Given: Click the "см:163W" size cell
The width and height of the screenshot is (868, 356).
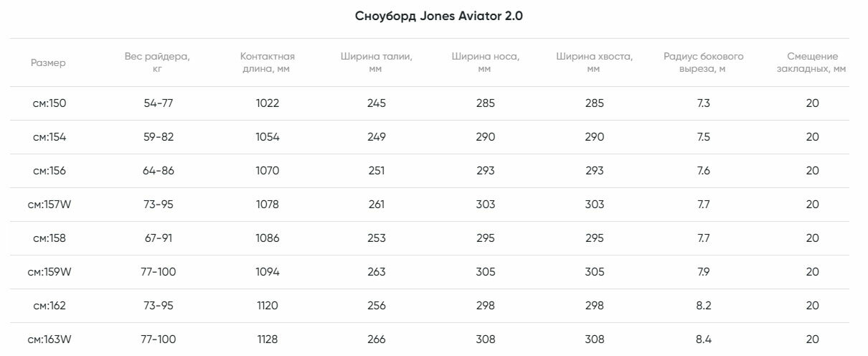Looking at the screenshot, I should pos(49,339).
